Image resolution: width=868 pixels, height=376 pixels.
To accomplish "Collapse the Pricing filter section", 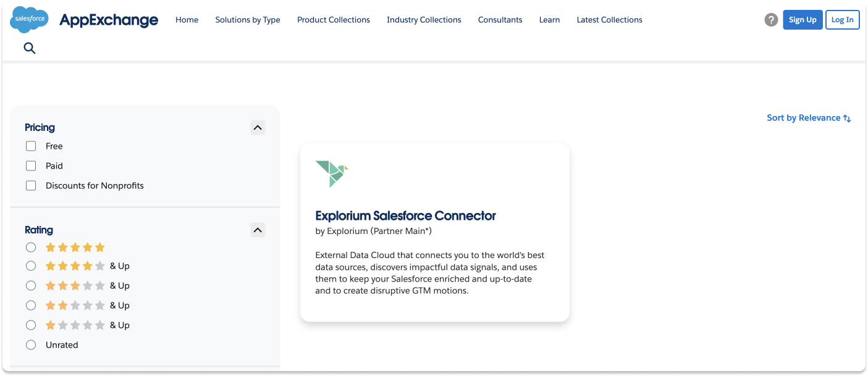I will (x=258, y=127).
